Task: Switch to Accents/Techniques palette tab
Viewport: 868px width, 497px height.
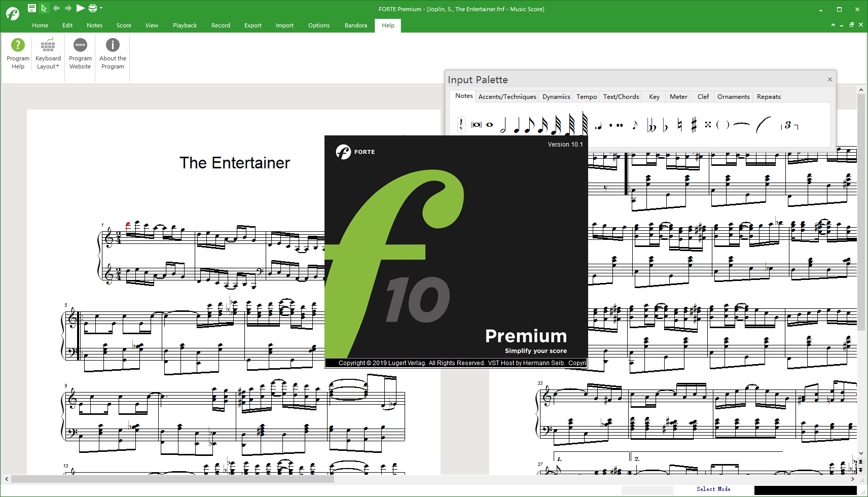Action: (507, 96)
